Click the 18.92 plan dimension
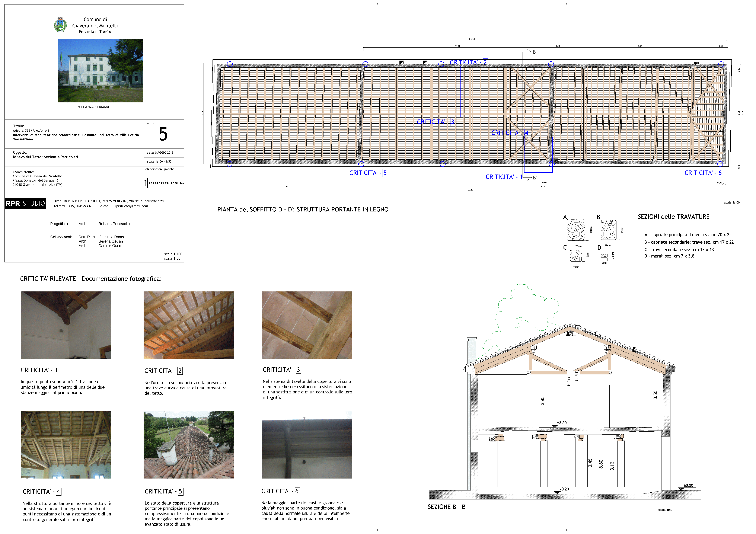 (x=639, y=46)
